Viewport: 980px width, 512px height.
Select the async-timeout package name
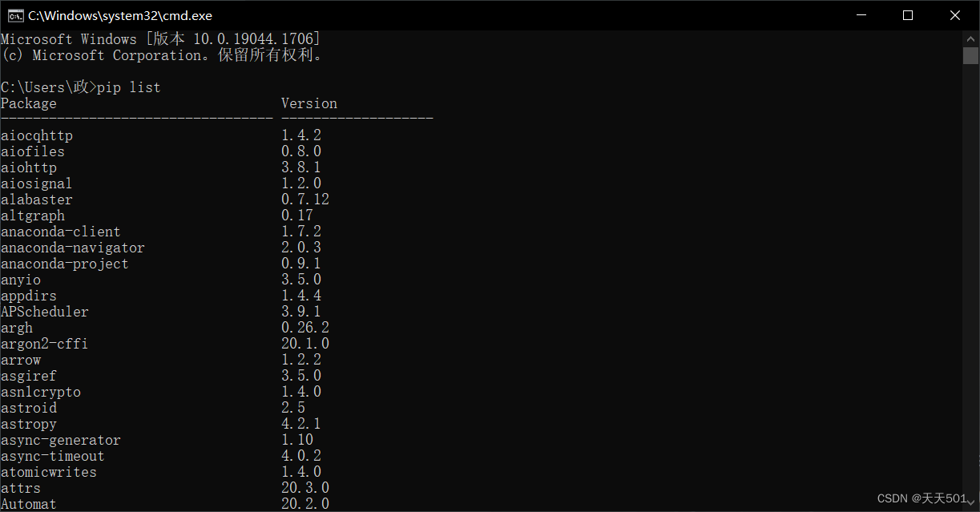[53, 456]
